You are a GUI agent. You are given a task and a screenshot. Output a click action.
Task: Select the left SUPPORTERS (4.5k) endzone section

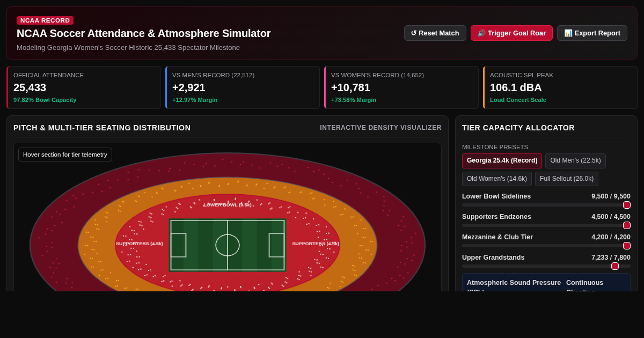[x=140, y=244]
